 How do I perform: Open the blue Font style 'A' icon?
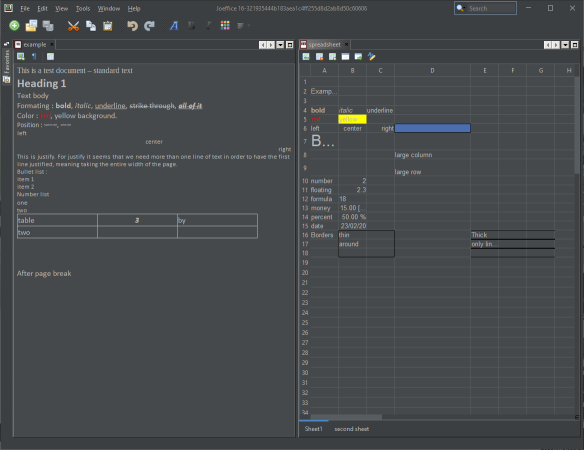click(174, 26)
